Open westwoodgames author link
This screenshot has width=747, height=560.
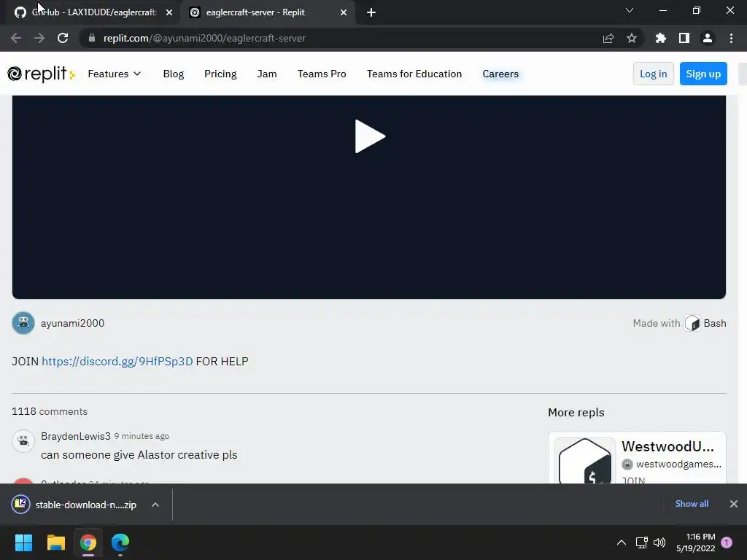(678, 464)
